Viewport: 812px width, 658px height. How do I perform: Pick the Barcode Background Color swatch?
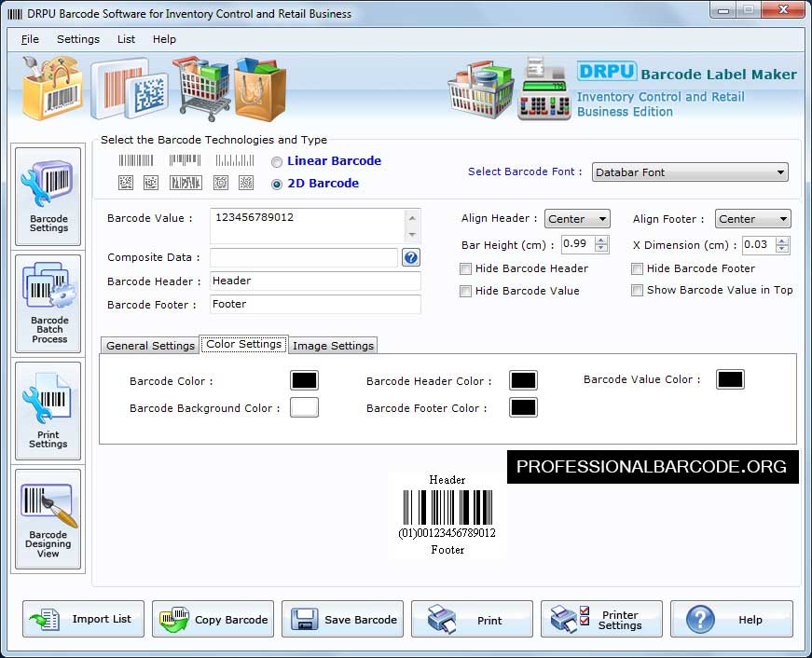304,407
